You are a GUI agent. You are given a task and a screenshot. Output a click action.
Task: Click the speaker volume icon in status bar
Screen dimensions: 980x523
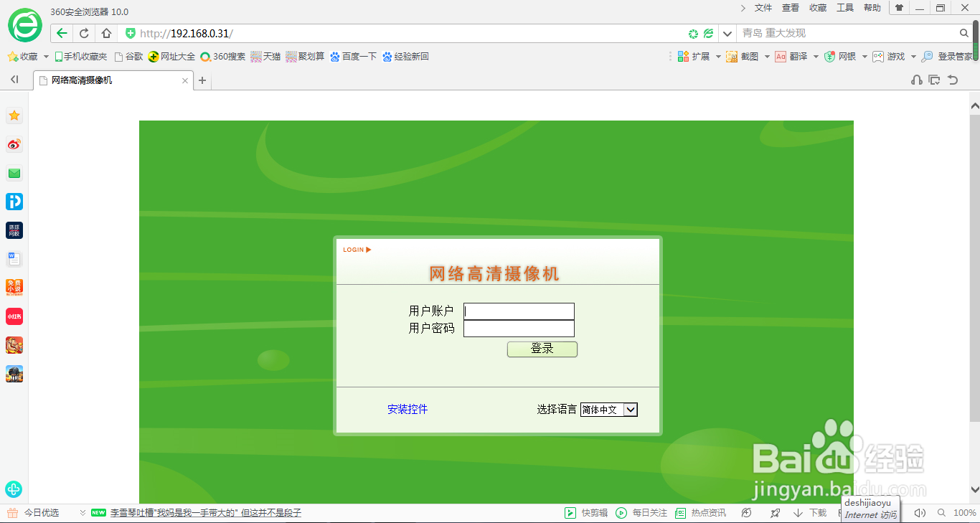[x=920, y=512]
